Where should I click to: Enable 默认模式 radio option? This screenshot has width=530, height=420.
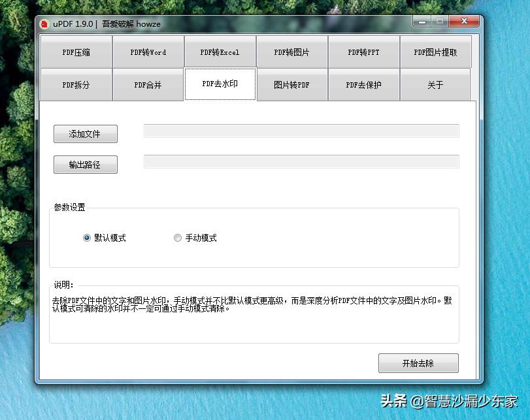[x=86, y=238]
